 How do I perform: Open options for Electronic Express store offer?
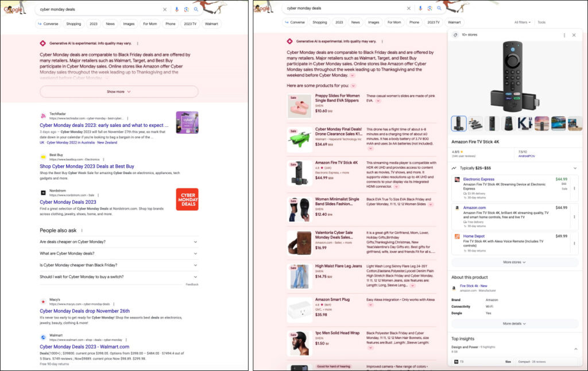click(574, 188)
